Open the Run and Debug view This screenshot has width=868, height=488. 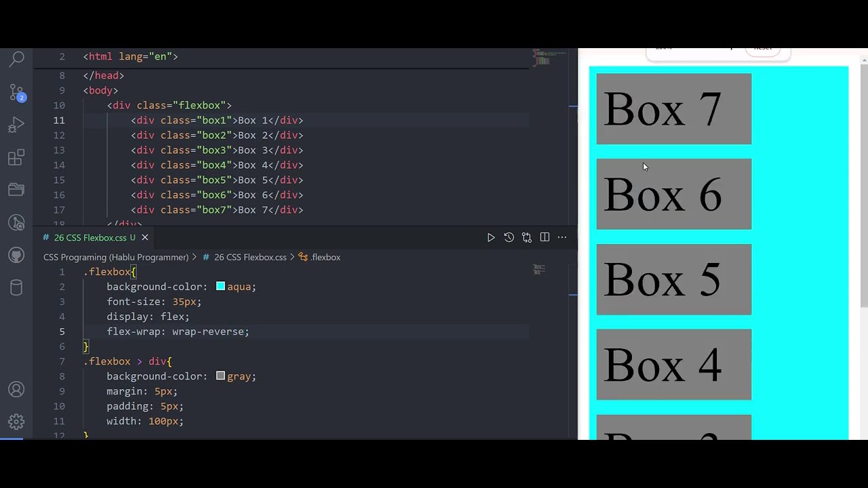click(16, 125)
